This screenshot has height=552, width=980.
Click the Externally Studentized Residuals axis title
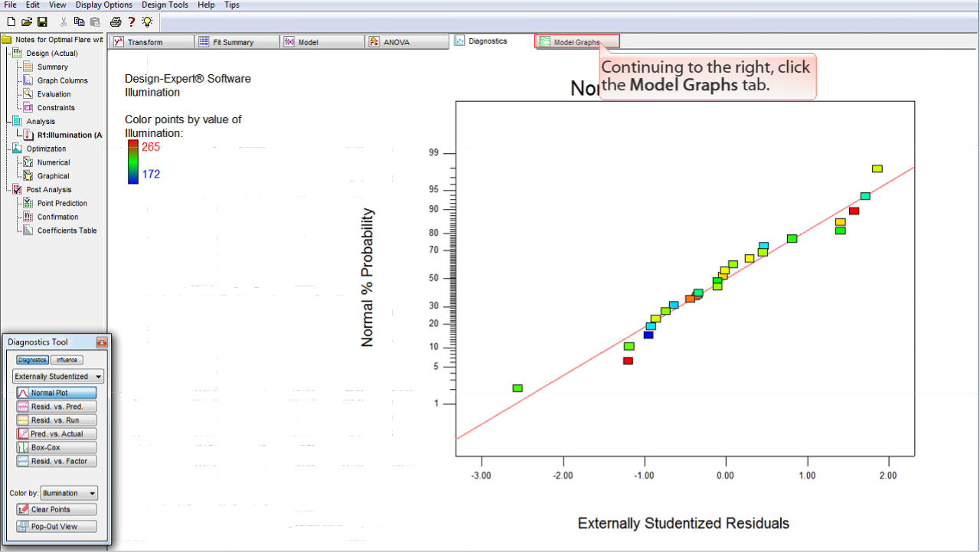(683, 524)
